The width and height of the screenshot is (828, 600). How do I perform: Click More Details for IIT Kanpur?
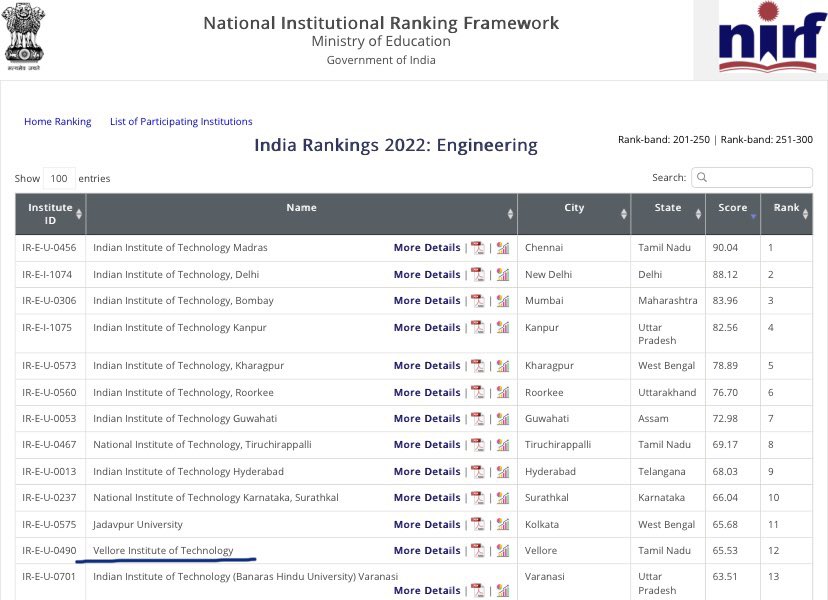tap(427, 327)
